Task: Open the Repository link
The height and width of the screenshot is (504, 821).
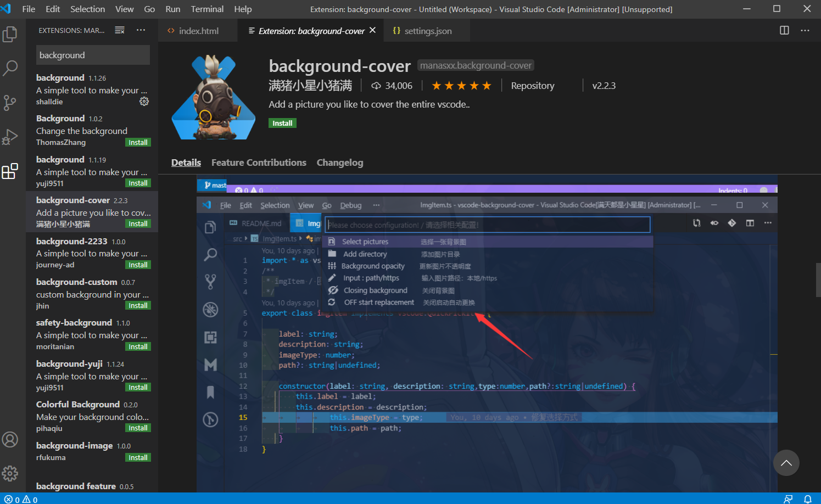Action: pos(533,86)
